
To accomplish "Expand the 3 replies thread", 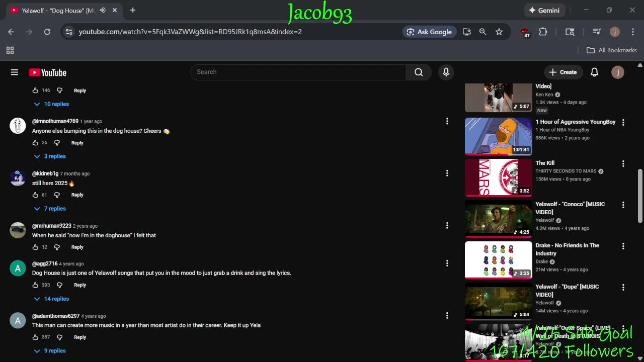I will click(x=50, y=156).
